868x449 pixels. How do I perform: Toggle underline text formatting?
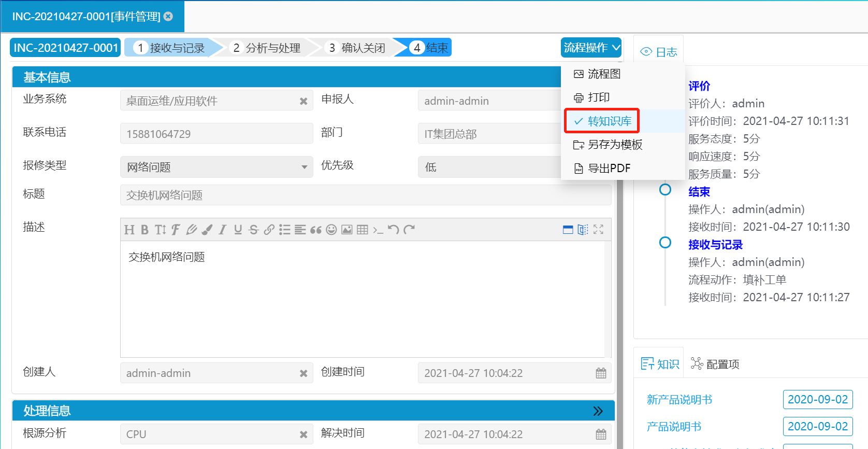(x=238, y=230)
